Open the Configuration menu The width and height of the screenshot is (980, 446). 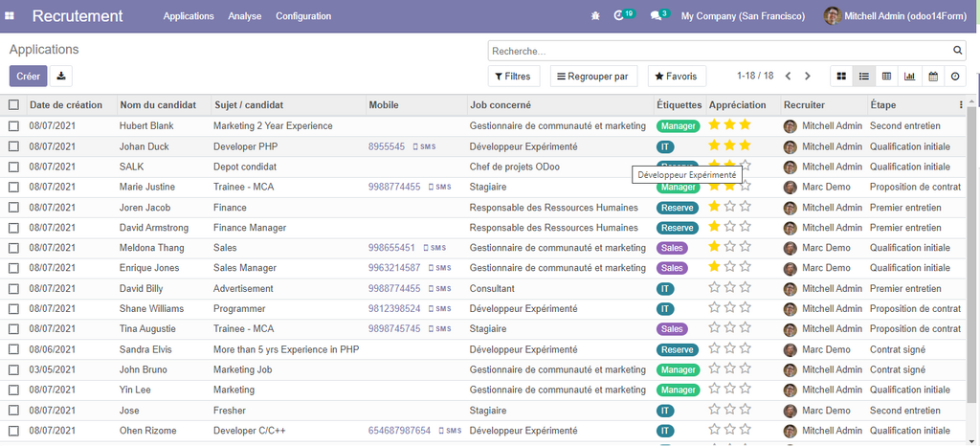click(x=303, y=16)
